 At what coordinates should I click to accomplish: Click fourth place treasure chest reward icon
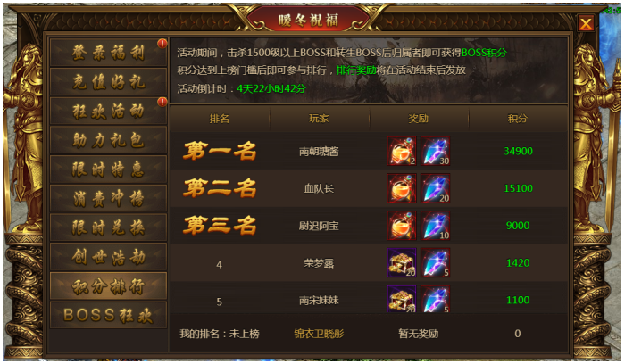pyautogui.click(x=402, y=262)
